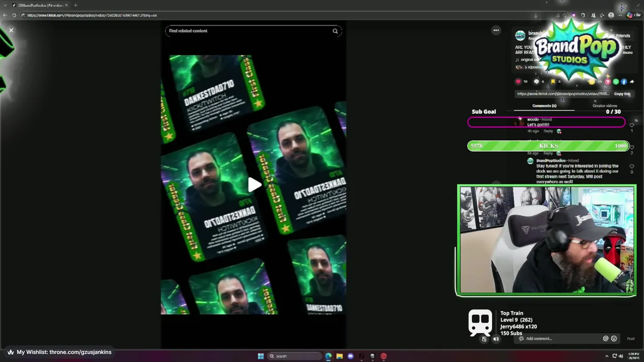Open the three-dot more options menu
Image resolution: width=644 pixels, height=362 pixels.
(496, 30)
